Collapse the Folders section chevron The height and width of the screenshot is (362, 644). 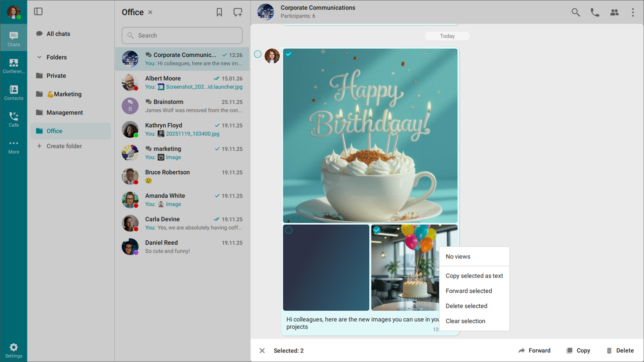click(39, 57)
